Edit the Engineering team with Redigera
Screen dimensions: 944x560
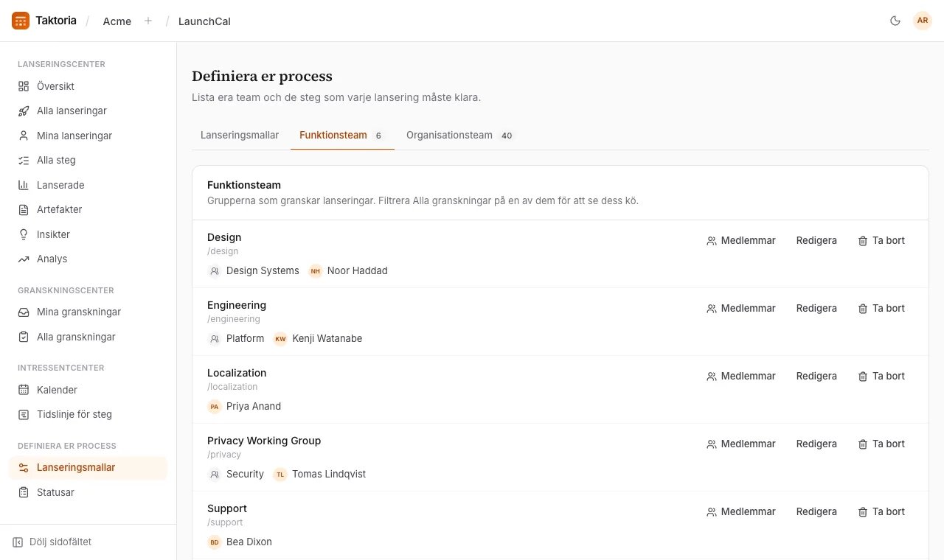point(816,309)
